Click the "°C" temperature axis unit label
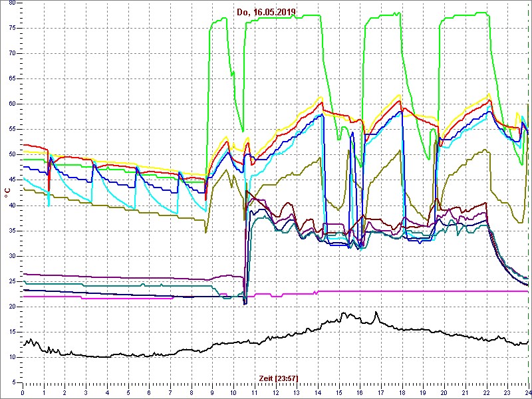 (x=7, y=194)
